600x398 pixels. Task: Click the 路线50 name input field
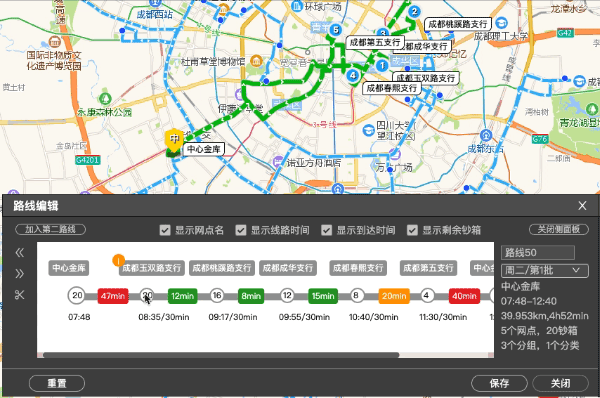[538, 253]
